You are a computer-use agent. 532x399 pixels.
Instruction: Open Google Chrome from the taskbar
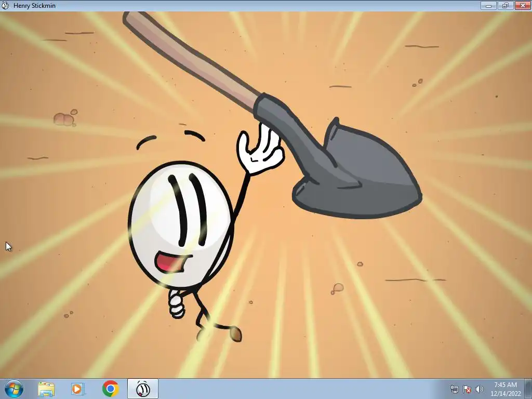point(110,389)
